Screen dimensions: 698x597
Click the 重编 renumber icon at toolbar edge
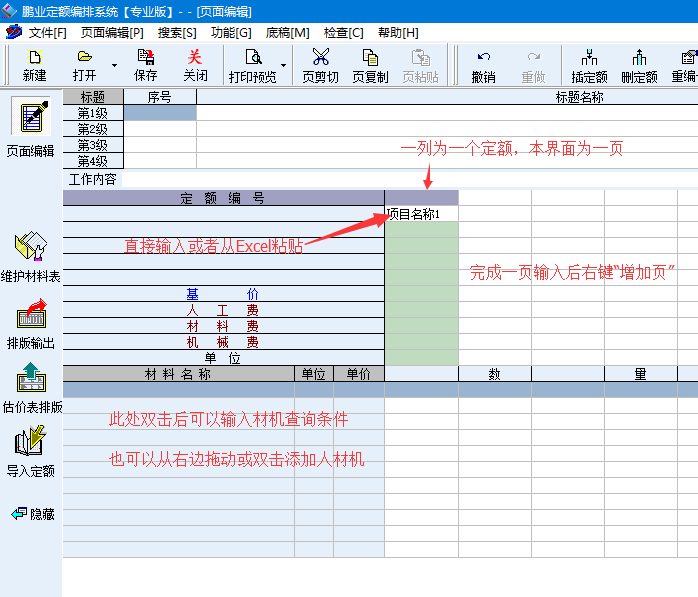coord(688,57)
